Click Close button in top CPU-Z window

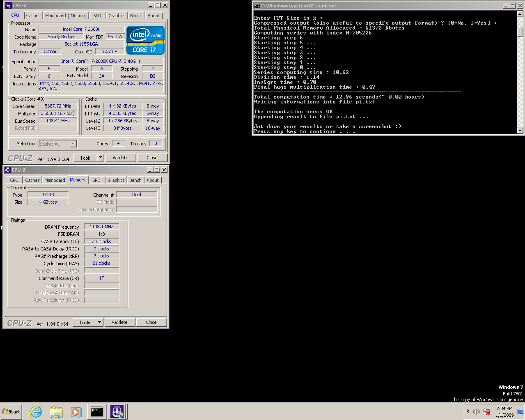pyautogui.click(x=152, y=158)
